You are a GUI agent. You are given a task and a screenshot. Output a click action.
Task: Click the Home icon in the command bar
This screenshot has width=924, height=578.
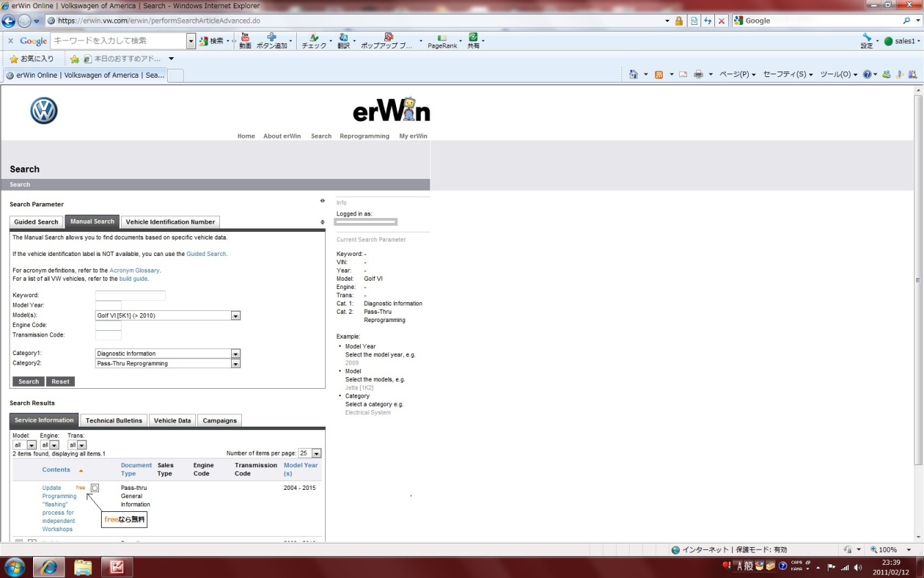coord(634,74)
